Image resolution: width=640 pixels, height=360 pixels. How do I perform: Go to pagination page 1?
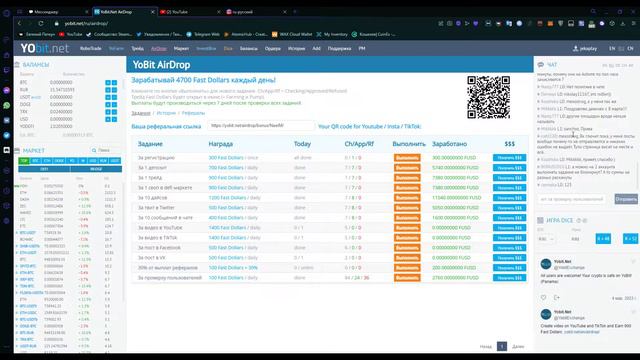[x=502, y=346]
